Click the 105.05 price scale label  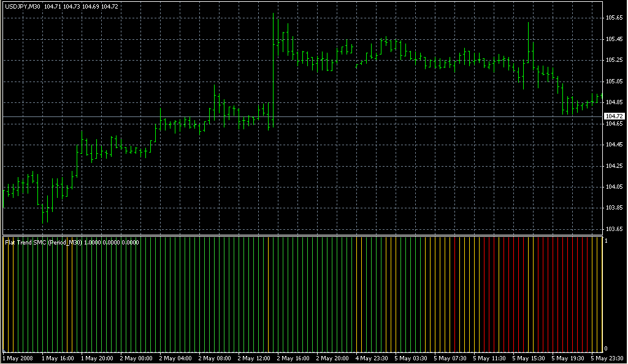[614, 81]
